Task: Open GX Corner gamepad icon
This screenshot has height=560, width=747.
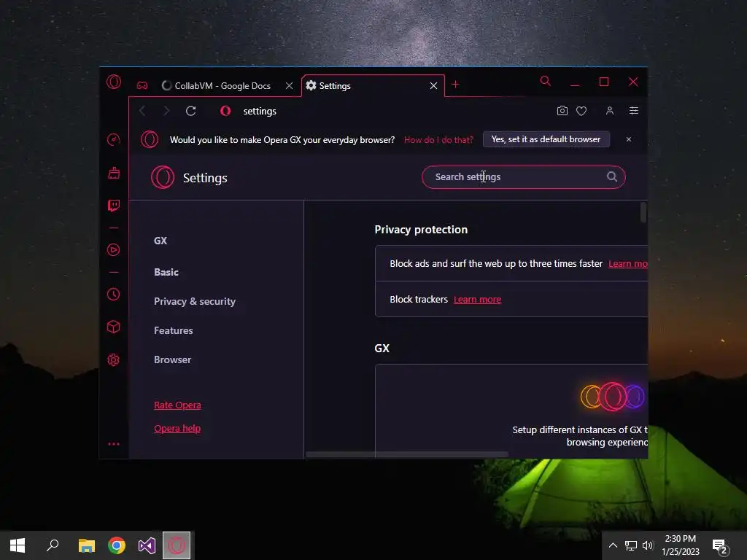Action: click(142, 86)
